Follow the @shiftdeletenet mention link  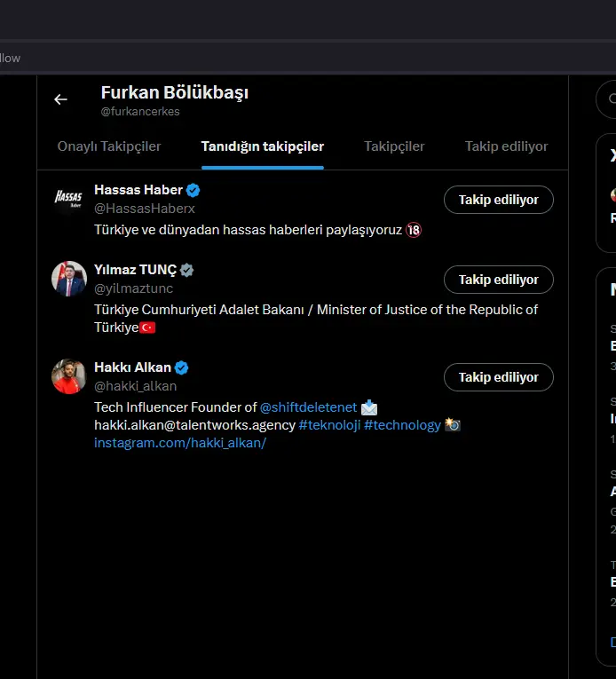point(308,407)
